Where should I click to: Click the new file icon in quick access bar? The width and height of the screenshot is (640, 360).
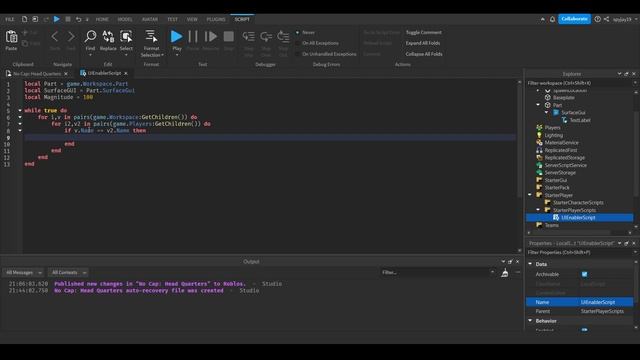click(x=24, y=19)
